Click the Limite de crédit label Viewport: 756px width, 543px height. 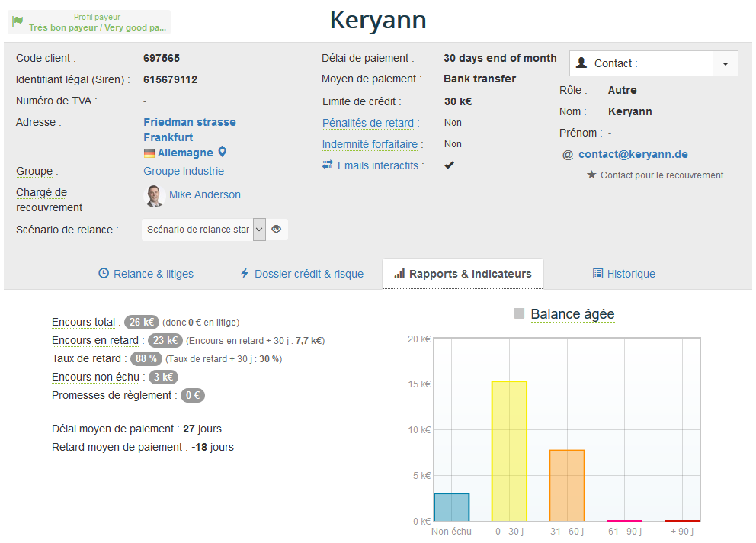click(359, 102)
